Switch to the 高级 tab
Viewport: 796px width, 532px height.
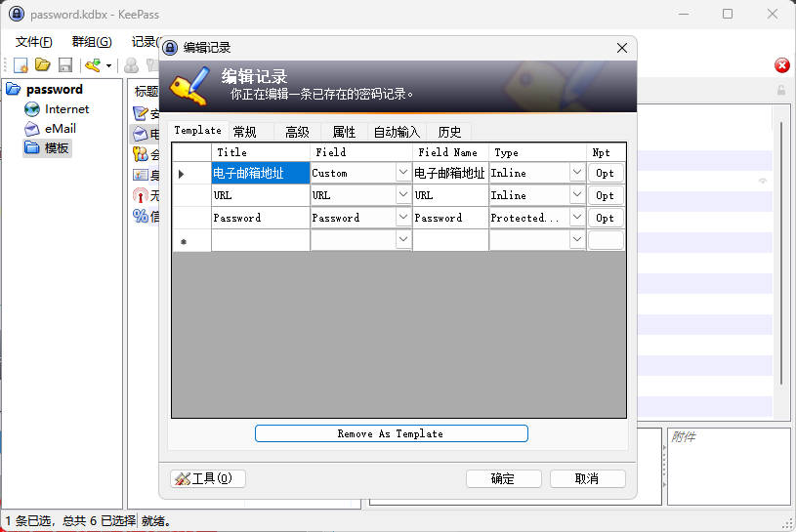pos(297,132)
